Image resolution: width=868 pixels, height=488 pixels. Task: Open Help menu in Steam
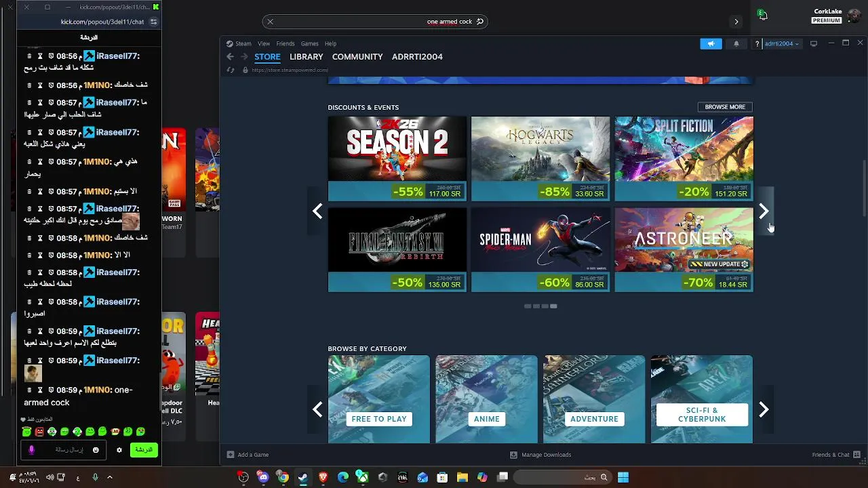coord(330,43)
